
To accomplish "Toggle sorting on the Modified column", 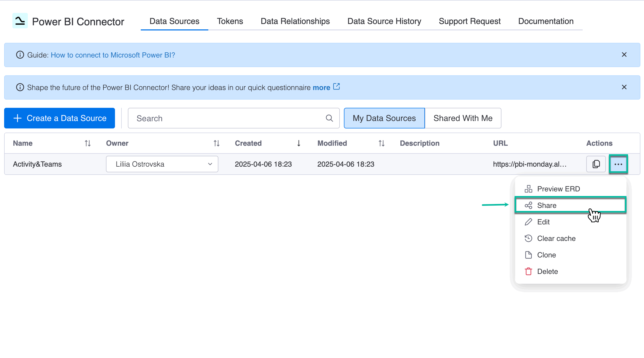I will click(x=381, y=143).
